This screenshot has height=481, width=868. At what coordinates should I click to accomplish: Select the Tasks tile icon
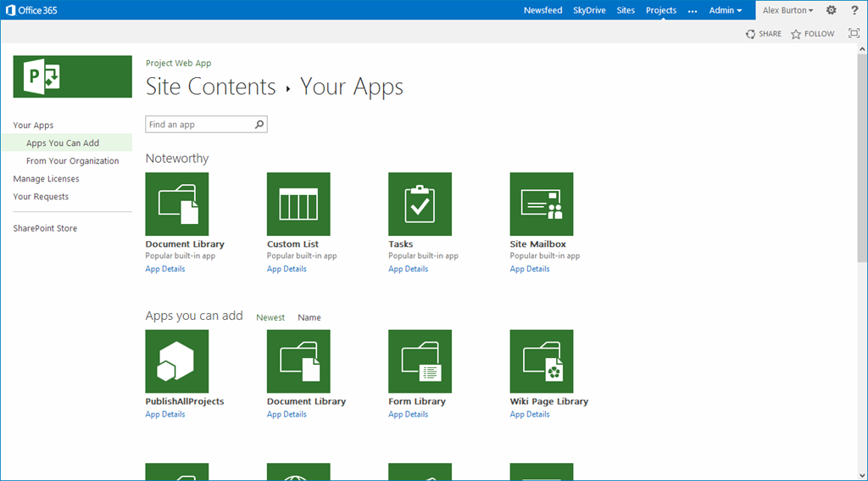(420, 204)
